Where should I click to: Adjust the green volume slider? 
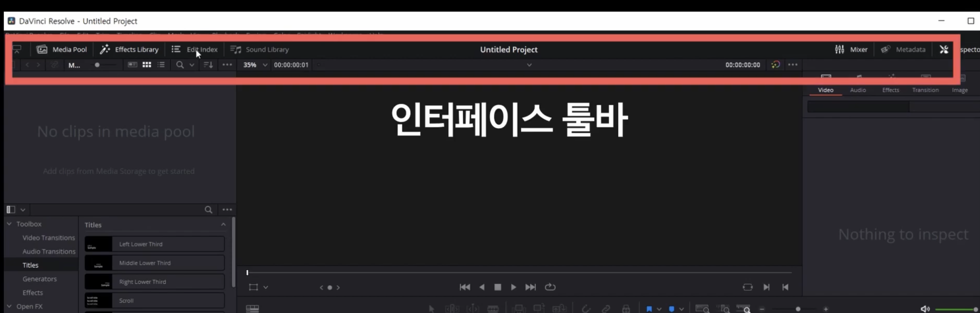957,309
